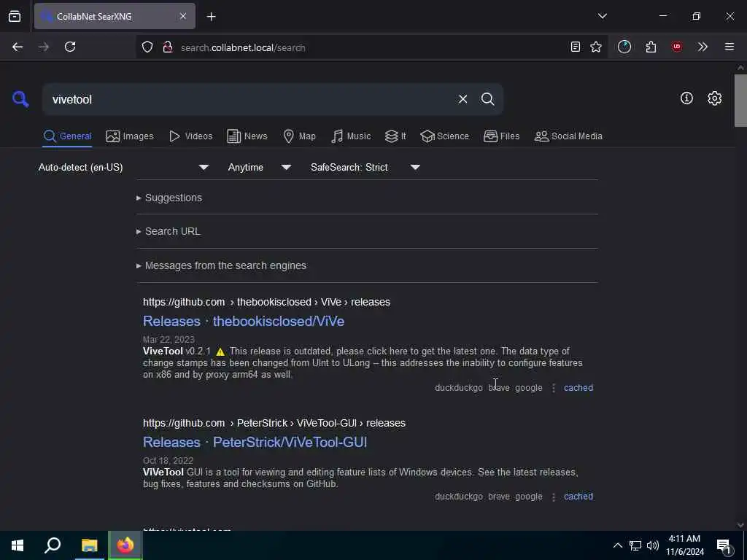The image size is (747, 560).
Task: Switch to the Videos category tab
Action: 191,136
